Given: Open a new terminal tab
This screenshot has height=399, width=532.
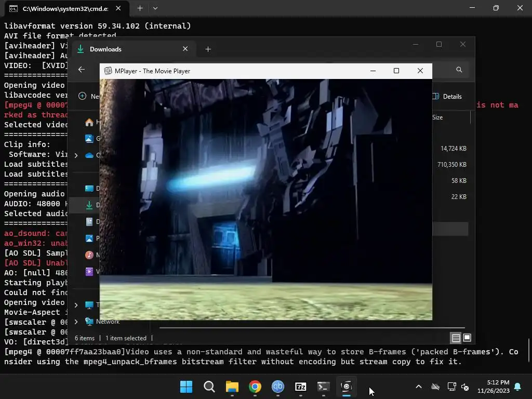Looking at the screenshot, I should (x=140, y=8).
